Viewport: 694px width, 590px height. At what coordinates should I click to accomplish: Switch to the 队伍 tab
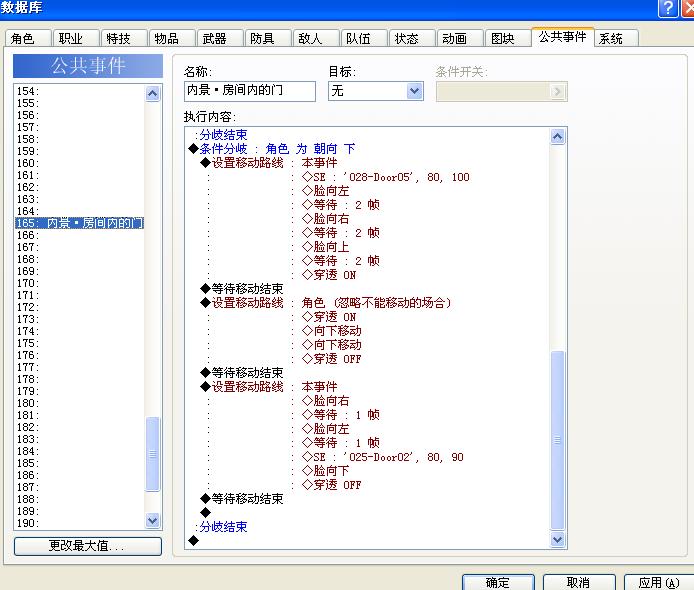[364, 39]
